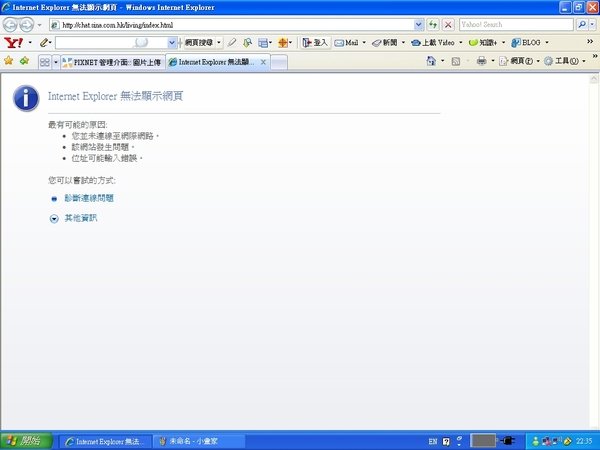Click Add to Favorites star with green plus
Screen dimensions: 600x450
24,61
